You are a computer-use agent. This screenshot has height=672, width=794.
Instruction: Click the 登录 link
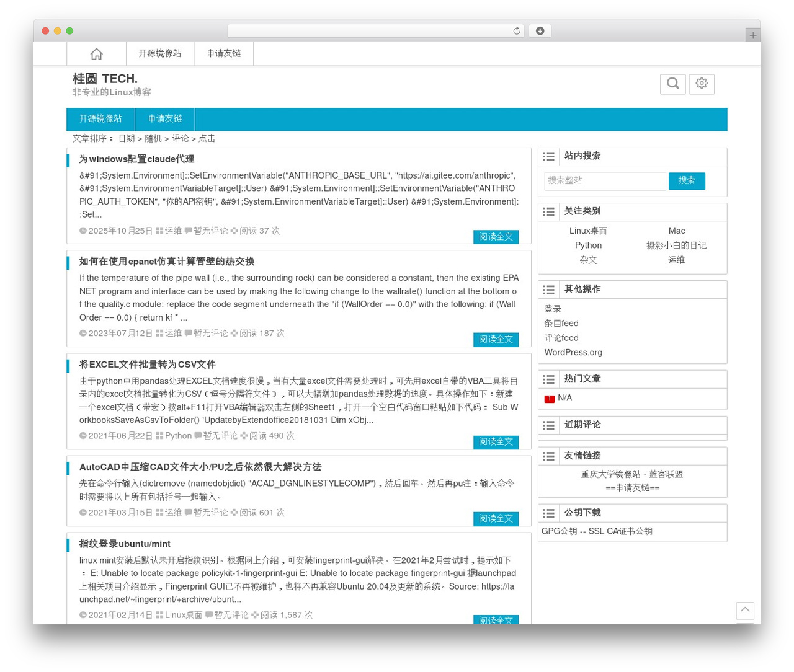[x=553, y=309]
